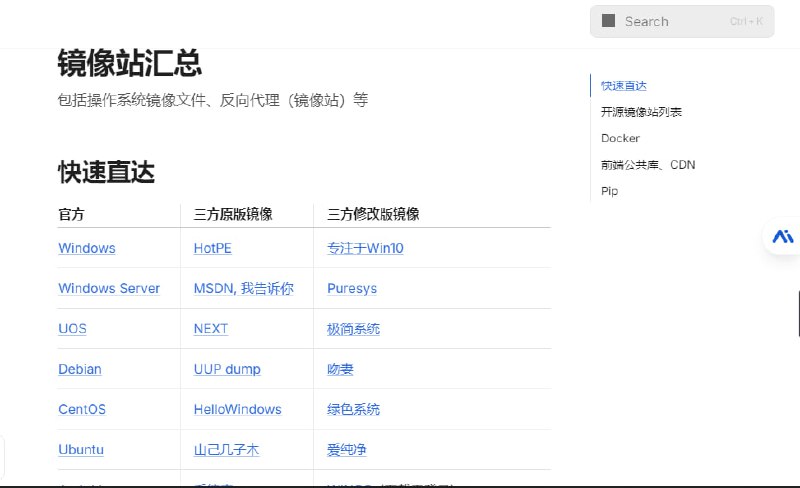Viewport: 800px width, 488px height.
Task: Jump to 快速直达 section in outline
Action: [x=623, y=86]
